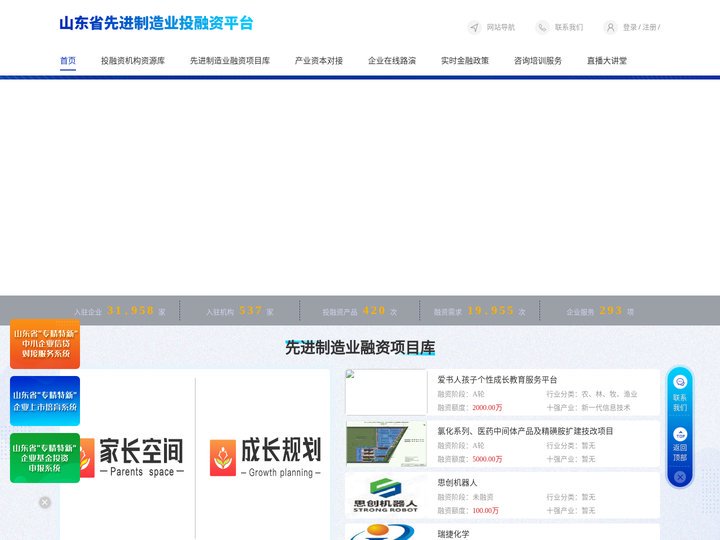This screenshot has width=720, height=540.
Task: Click 入驻企业 31,958 statistic
Action: (x=120, y=311)
